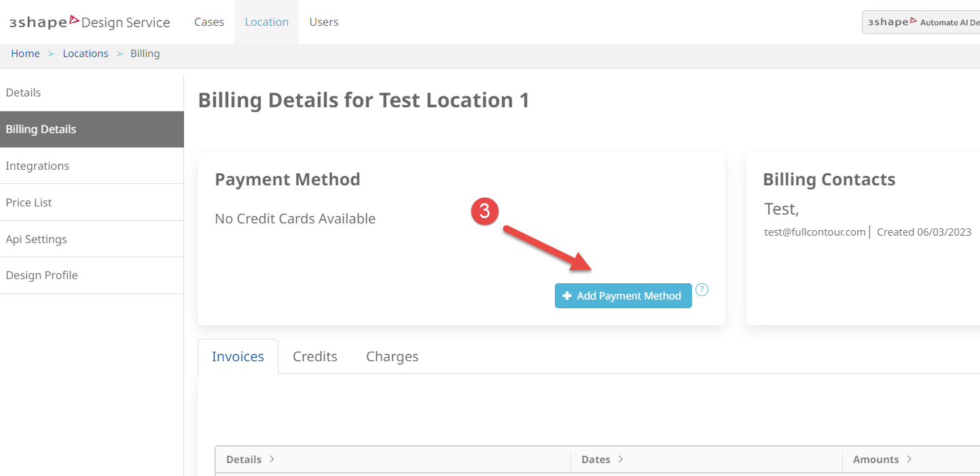The image size is (980, 476).
Task: Click the Billing breadcrumb
Action: [145, 54]
